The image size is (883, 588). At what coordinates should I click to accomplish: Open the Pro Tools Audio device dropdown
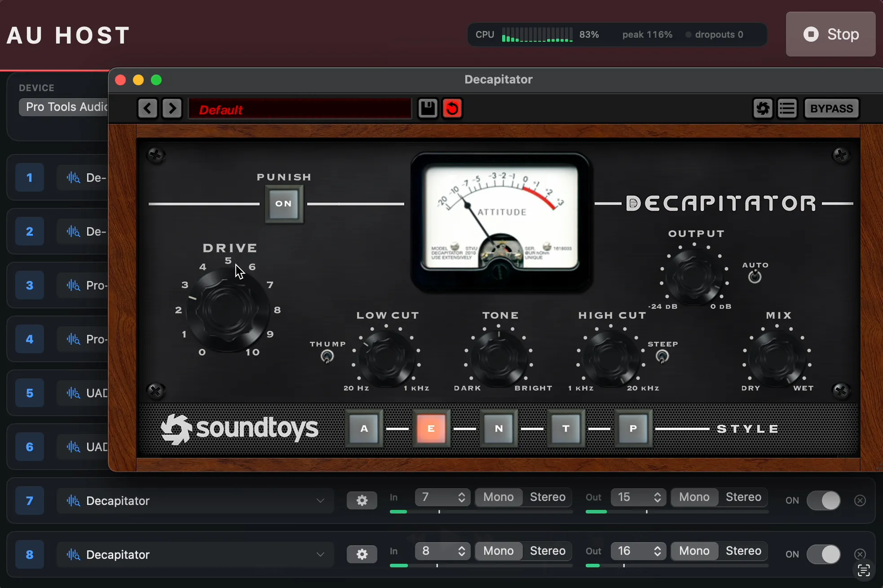click(x=63, y=107)
